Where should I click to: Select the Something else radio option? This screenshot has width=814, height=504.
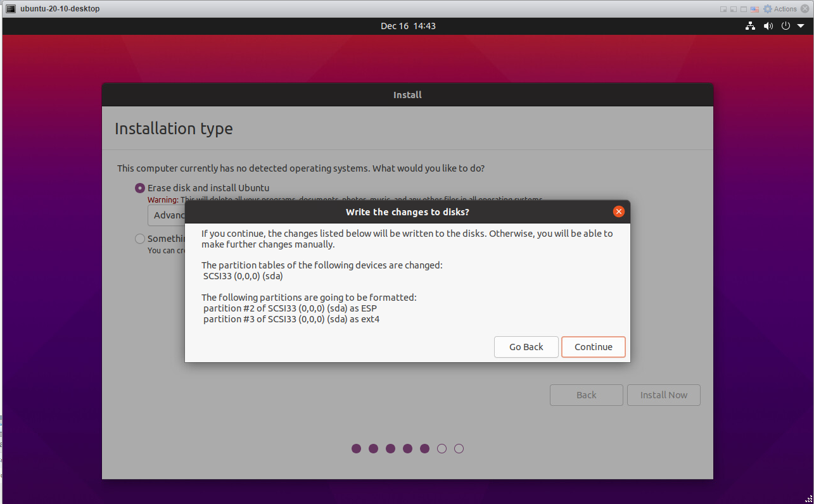tap(139, 239)
